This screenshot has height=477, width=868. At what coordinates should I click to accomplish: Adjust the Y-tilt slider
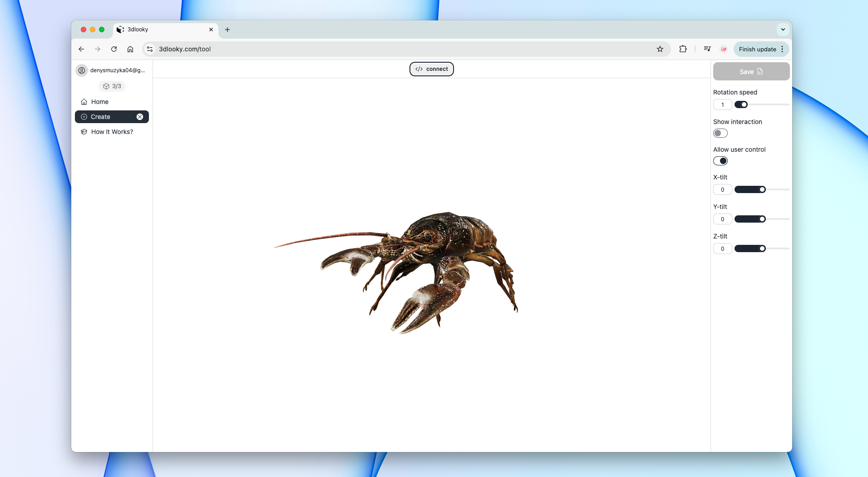click(762, 219)
